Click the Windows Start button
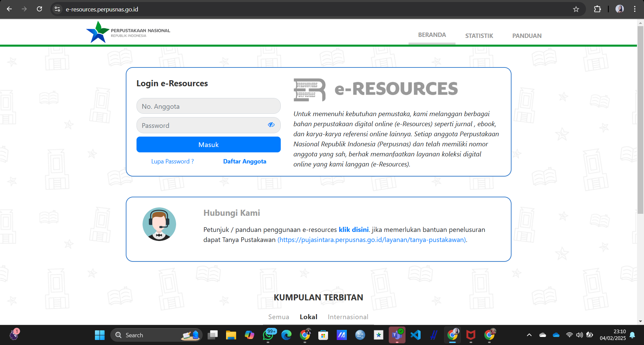This screenshot has width=644, height=345. point(99,335)
